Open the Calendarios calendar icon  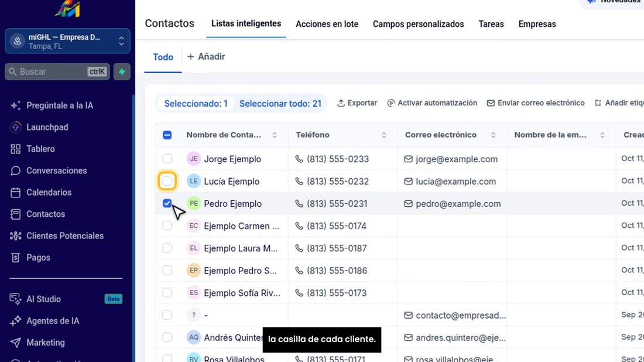tap(16, 192)
